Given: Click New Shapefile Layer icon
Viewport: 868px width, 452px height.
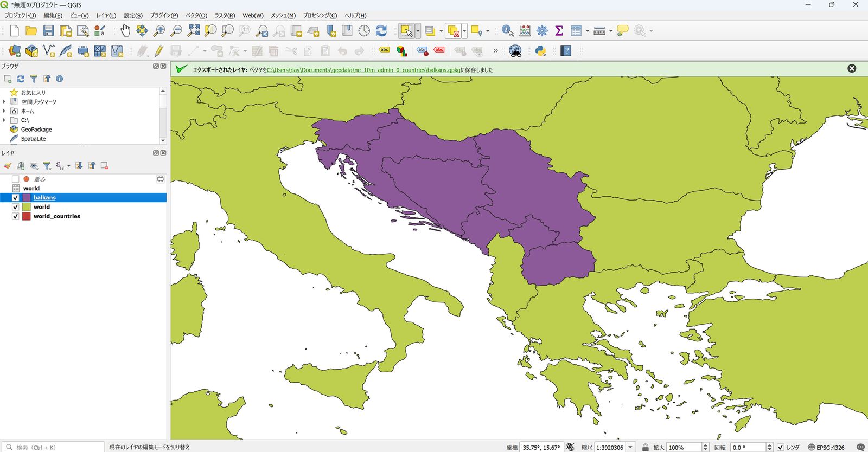Looking at the screenshot, I should 49,51.
